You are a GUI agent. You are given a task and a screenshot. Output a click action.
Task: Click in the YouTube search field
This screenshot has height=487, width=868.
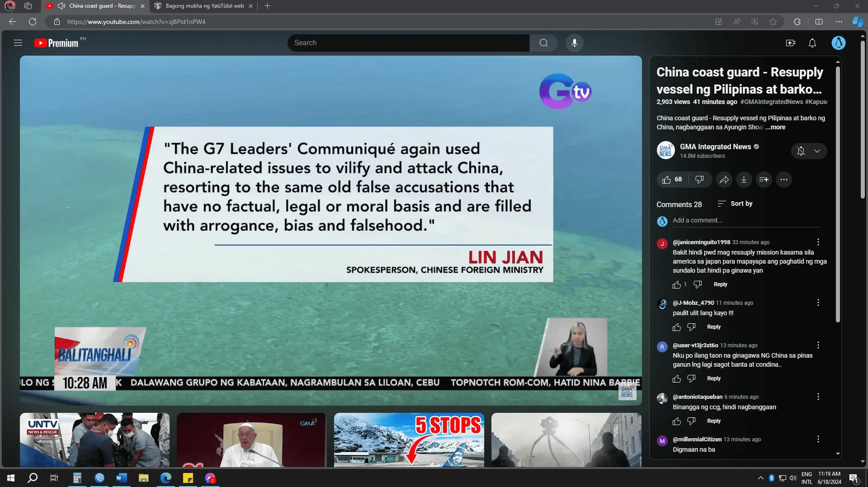(x=408, y=43)
